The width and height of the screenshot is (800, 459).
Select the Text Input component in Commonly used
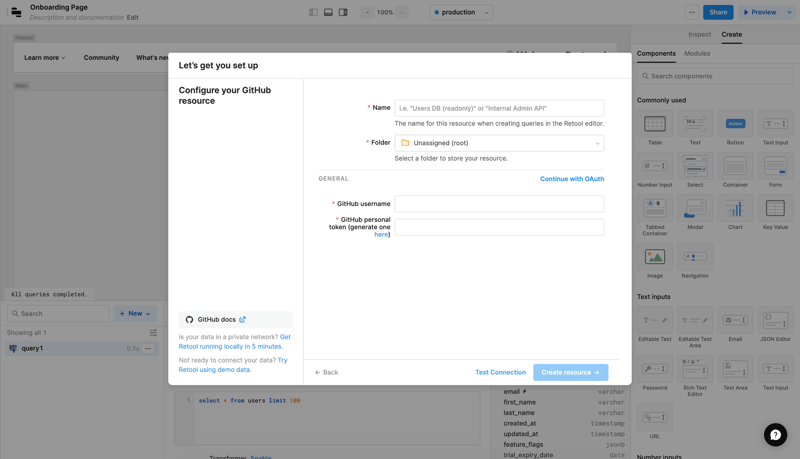pos(775,124)
